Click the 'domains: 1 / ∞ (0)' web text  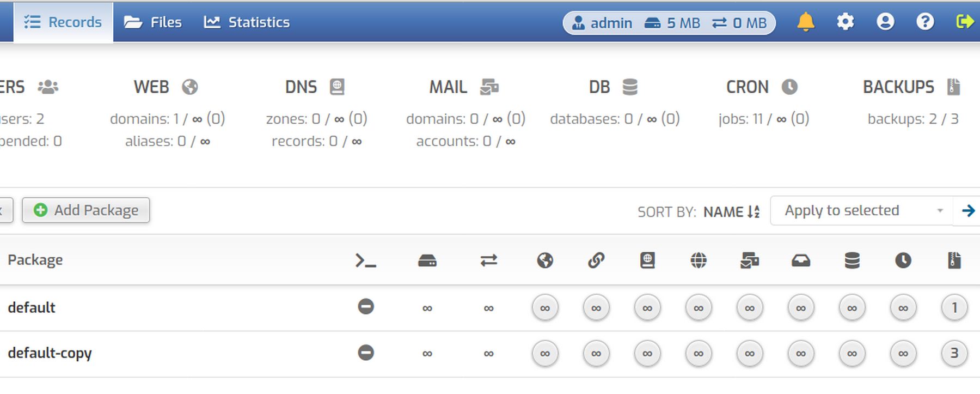pos(168,119)
